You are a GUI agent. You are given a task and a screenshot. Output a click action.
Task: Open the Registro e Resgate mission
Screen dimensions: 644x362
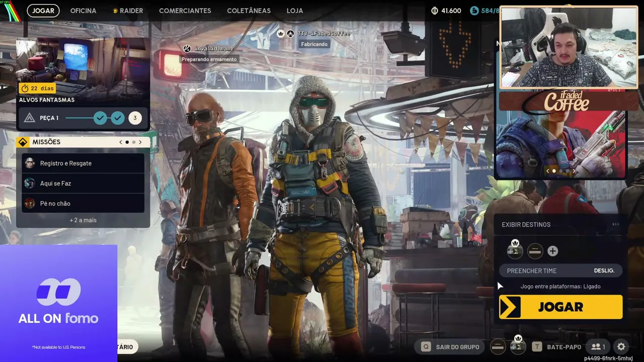(x=83, y=163)
